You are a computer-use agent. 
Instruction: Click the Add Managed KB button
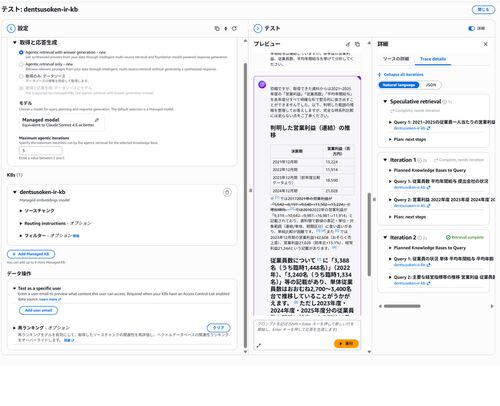tap(31, 254)
